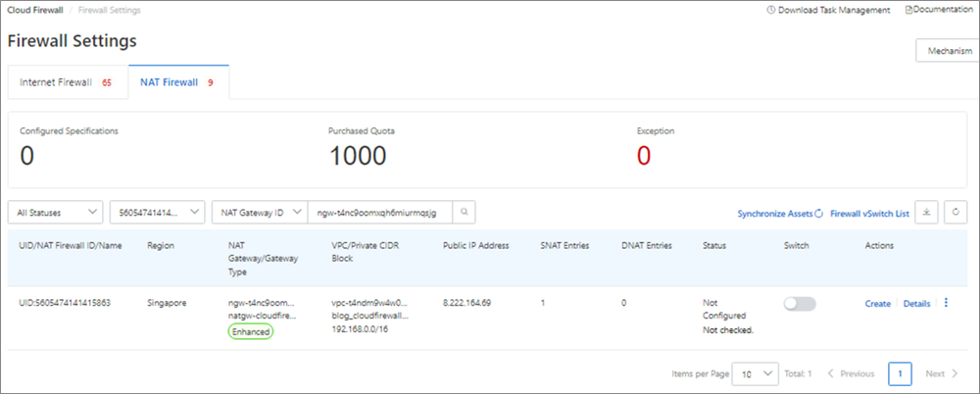This screenshot has width=980, height=394.
Task: Click public IP address 8.222.164.69
Action: tap(466, 303)
